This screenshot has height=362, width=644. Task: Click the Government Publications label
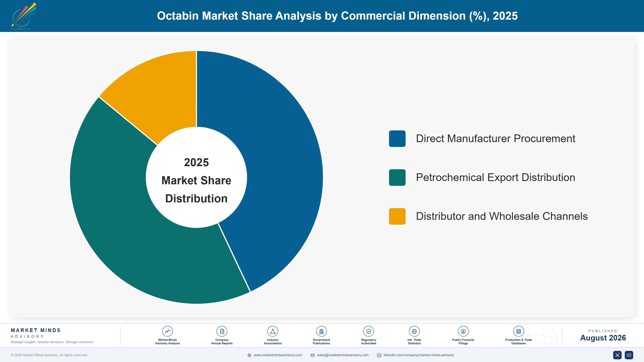pos(321,342)
